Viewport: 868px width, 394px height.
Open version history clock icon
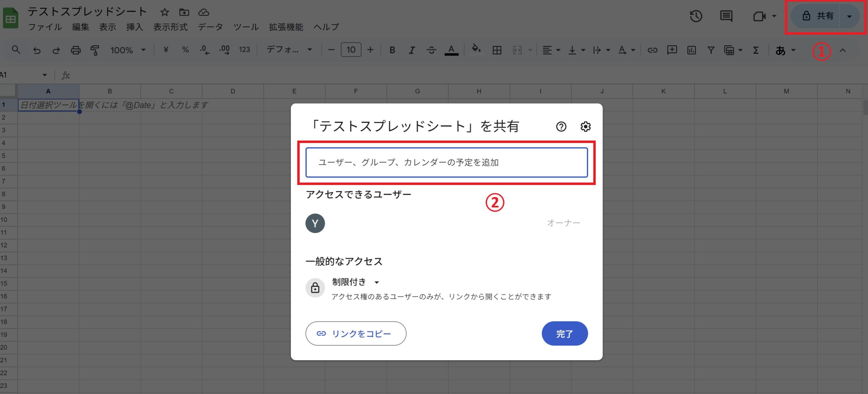[x=696, y=16]
